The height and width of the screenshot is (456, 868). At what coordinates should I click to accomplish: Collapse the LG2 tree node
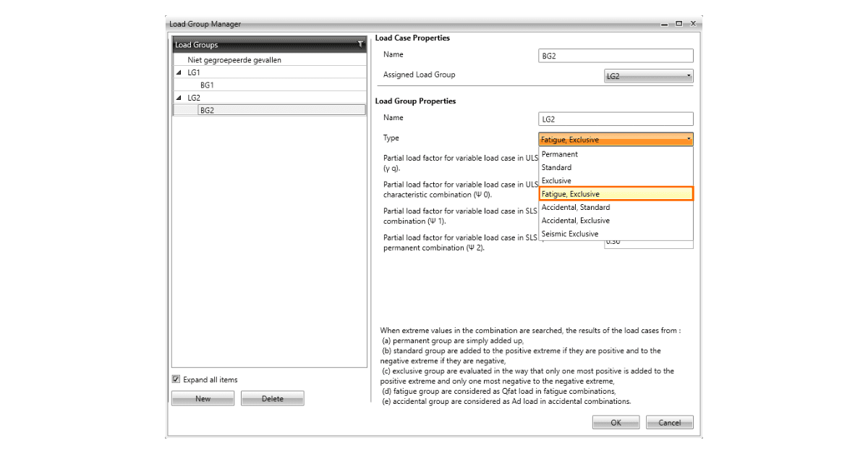[x=179, y=97]
